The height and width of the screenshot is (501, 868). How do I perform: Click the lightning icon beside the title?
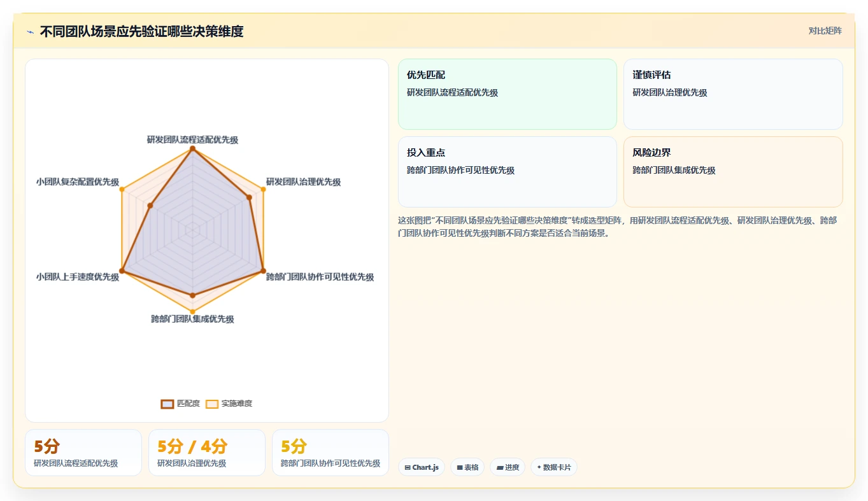coord(30,32)
